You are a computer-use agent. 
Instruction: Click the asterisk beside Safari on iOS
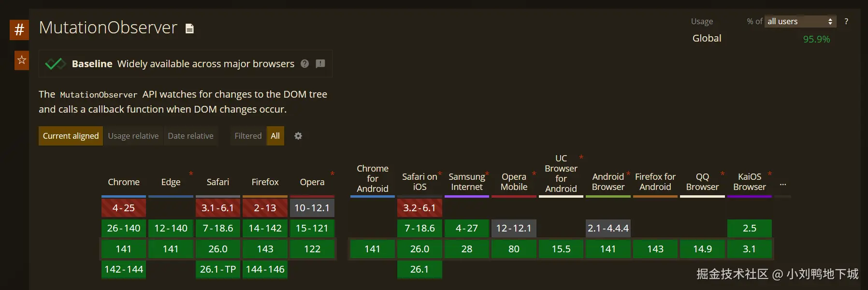tap(440, 174)
